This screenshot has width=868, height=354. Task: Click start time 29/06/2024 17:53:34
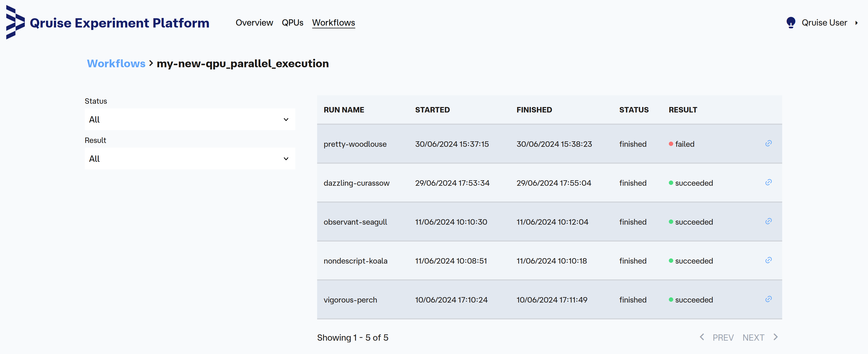point(452,183)
